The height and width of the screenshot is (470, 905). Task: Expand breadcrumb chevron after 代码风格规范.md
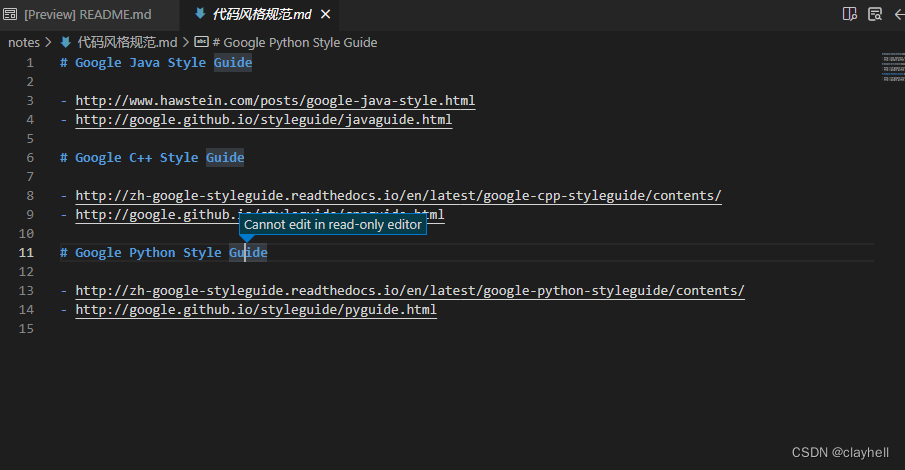point(186,43)
